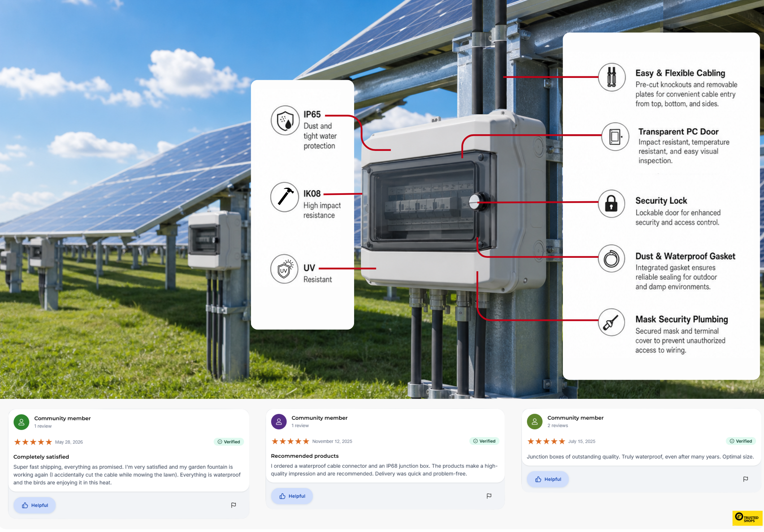Click the IK08 hammer impact icon
Screen dimensions: 764x532
pos(284,197)
